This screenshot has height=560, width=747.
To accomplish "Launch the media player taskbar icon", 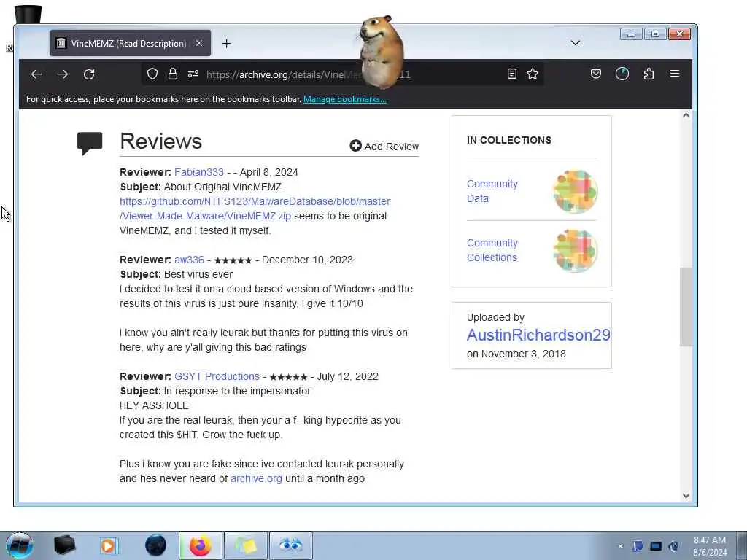I will (109, 545).
